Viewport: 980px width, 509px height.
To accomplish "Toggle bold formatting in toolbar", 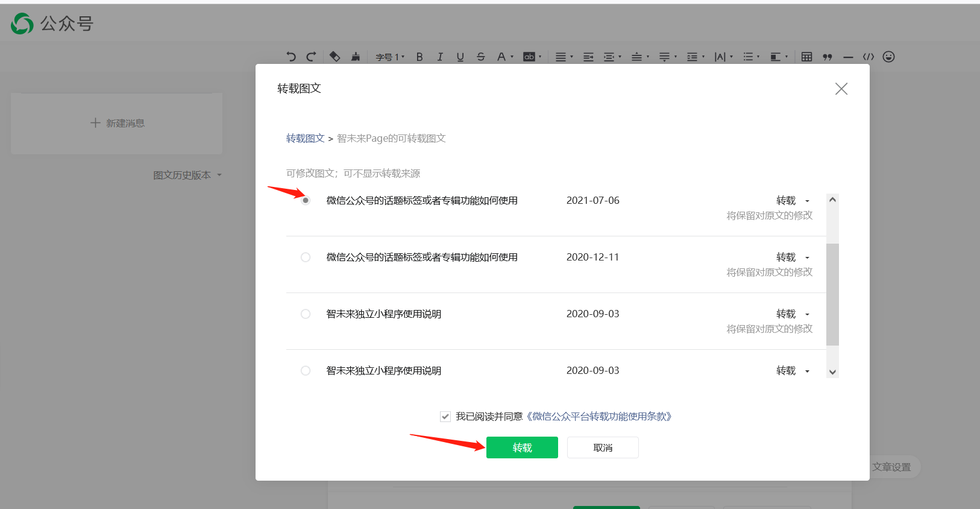I will tap(419, 57).
